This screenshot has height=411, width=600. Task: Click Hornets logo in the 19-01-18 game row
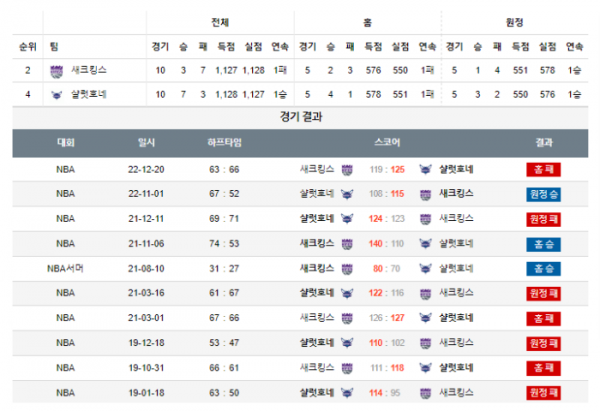[347, 393]
